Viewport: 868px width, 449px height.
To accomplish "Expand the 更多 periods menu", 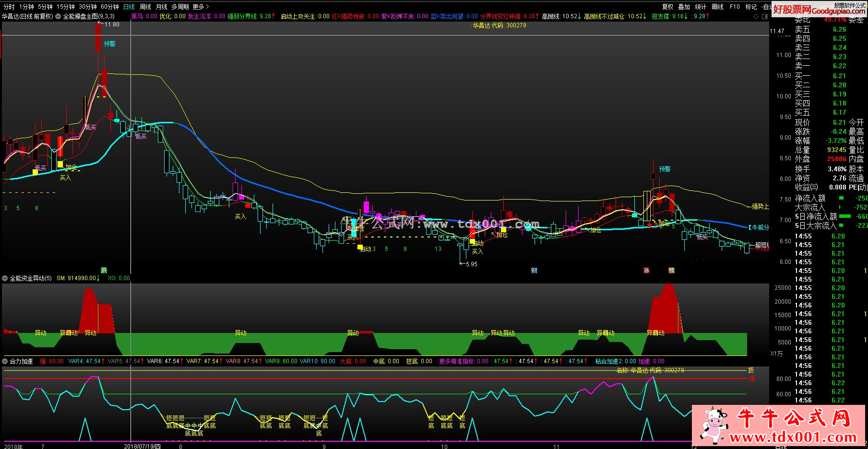I will pyautogui.click(x=201, y=7).
